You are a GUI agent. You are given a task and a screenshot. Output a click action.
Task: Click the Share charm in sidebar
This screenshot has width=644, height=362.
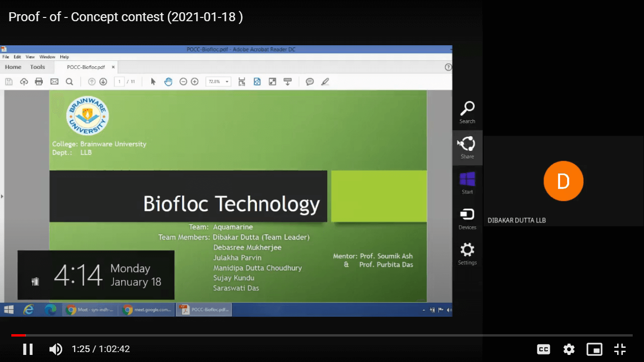point(467,148)
